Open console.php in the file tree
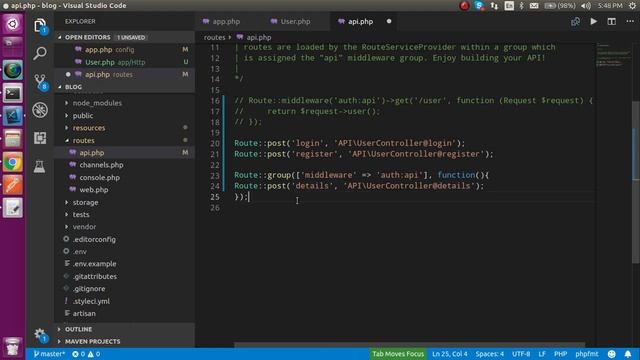Image resolution: width=640 pixels, height=360 pixels. [124, 177]
